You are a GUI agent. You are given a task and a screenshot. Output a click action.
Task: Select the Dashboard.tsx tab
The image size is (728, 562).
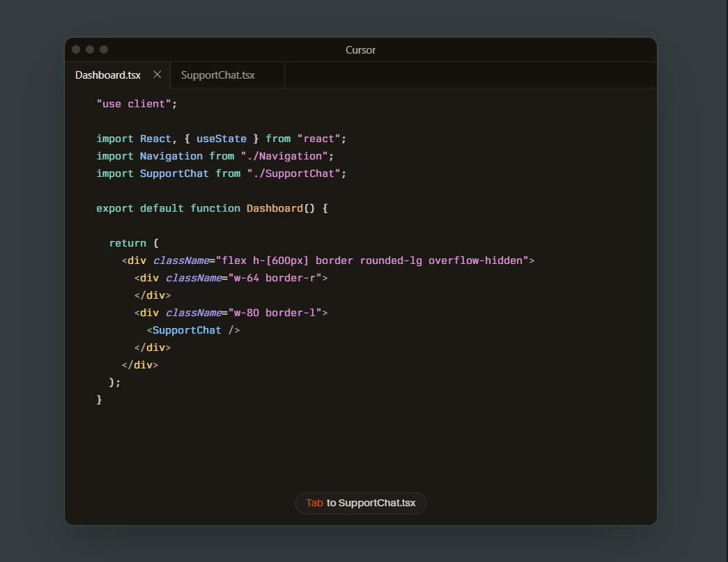pos(108,75)
